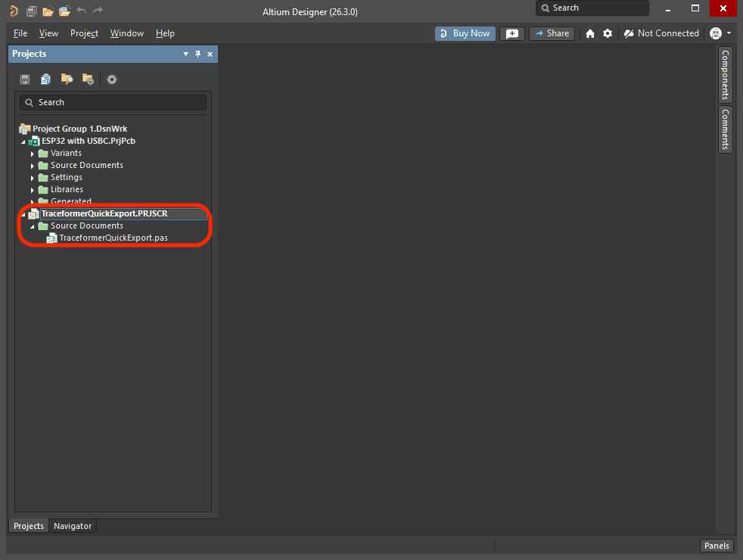Click the user account avatar icon
Screen dimensions: 743x560
click(x=716, y=33)
